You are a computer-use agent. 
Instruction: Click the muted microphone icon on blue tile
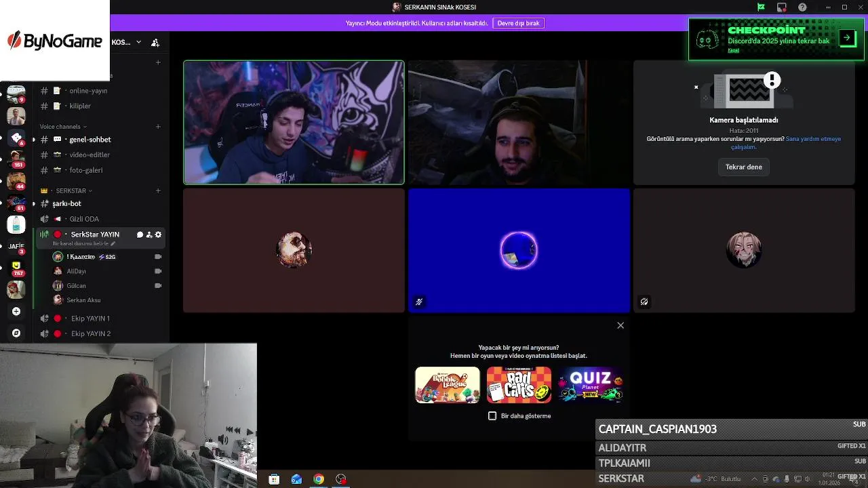pyautogui.click(x=419, y=302)
